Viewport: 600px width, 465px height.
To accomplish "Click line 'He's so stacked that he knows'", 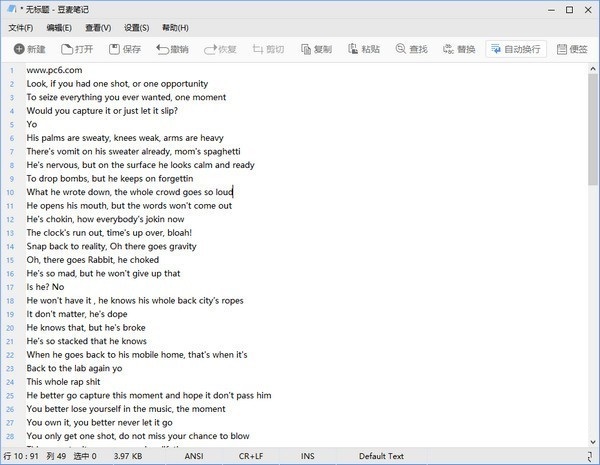I will tap(86, 341).
